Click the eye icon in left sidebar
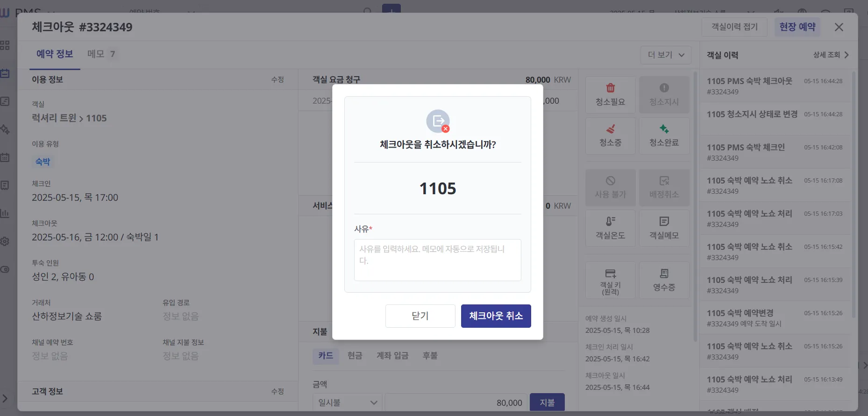This screenshot has height=416, width=868. pos(5,269)
